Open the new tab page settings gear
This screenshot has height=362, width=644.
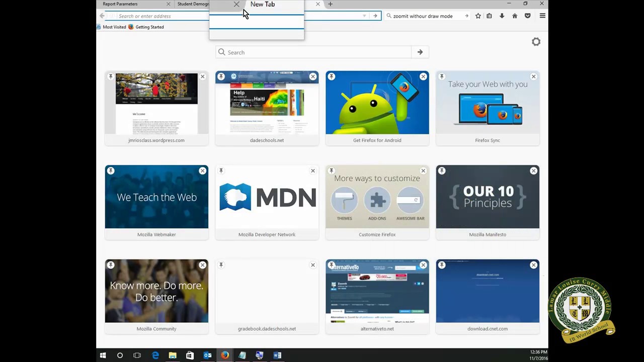[x=536, y=42]
